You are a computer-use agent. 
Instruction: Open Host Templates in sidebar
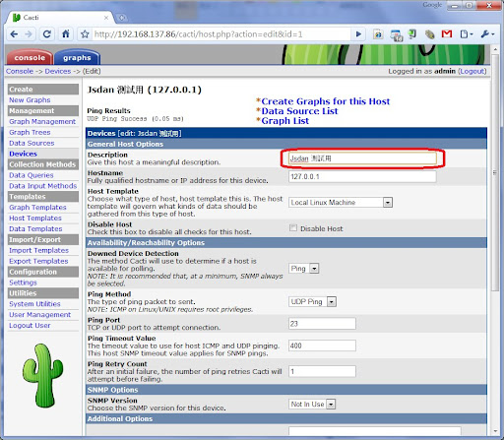point(35,219)
